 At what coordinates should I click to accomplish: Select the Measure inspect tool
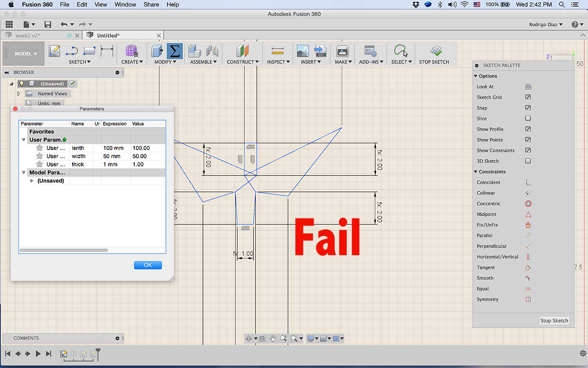(x=277, y=51)
